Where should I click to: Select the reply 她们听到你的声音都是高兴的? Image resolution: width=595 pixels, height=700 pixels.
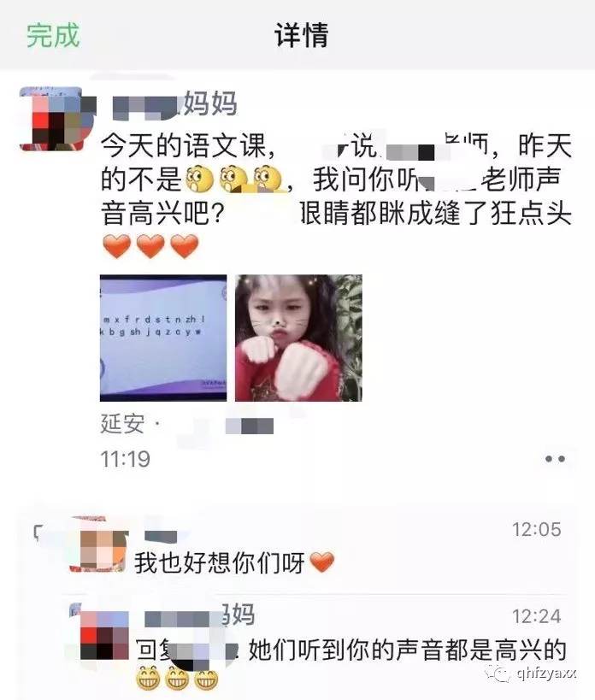click(x=408, y=650)
